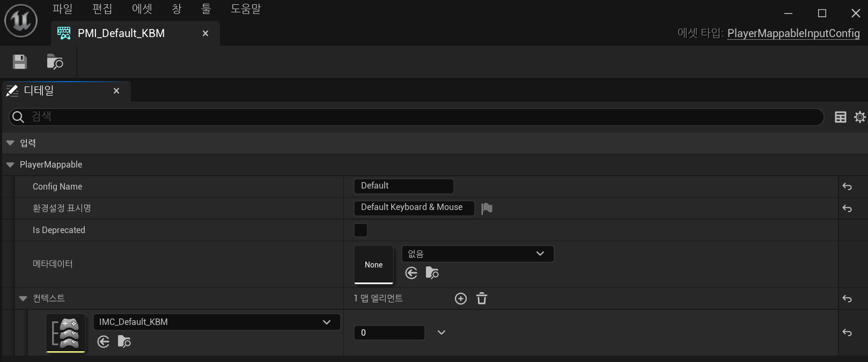868x362 pixels.
Task: Reset Config Name to default arrow
Action: tap(847, 186)
